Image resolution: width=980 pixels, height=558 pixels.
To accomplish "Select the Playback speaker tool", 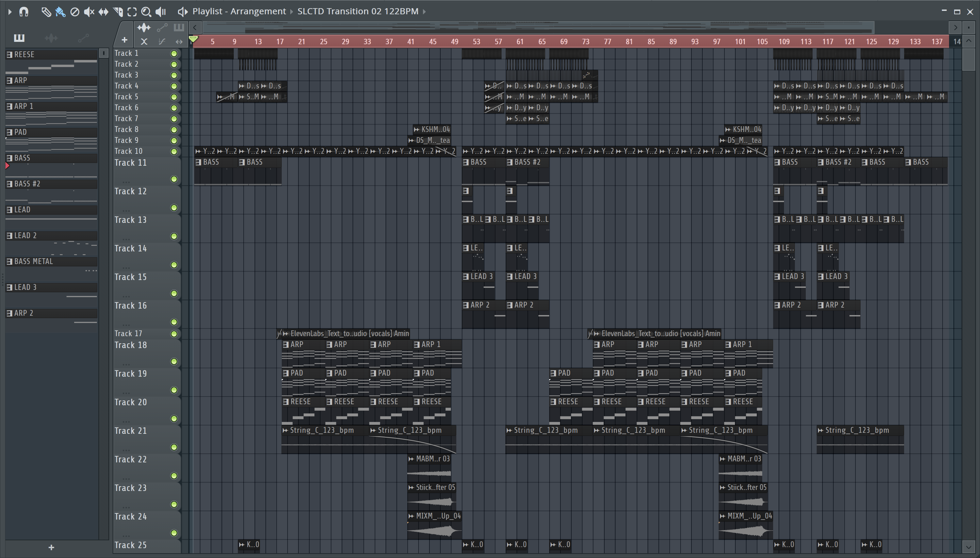I will pyautogui.click(x=161, y=12).
